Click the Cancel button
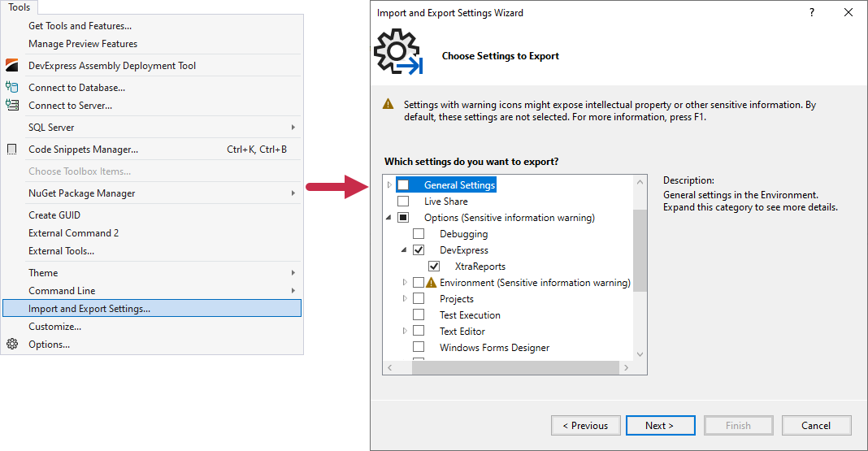Image resolution: width=868 pixels, height=451 pixels. pos(817,426)
